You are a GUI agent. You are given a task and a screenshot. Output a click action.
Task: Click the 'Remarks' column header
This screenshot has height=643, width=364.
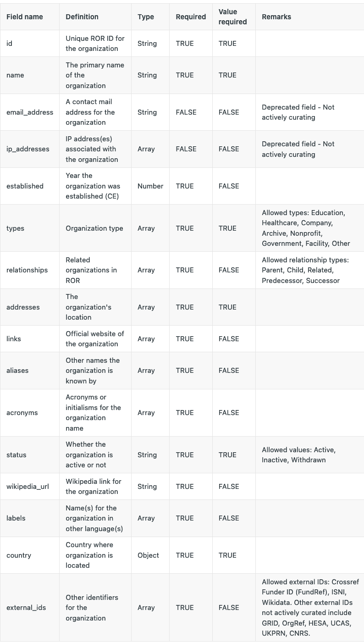[x=276, y=17]
